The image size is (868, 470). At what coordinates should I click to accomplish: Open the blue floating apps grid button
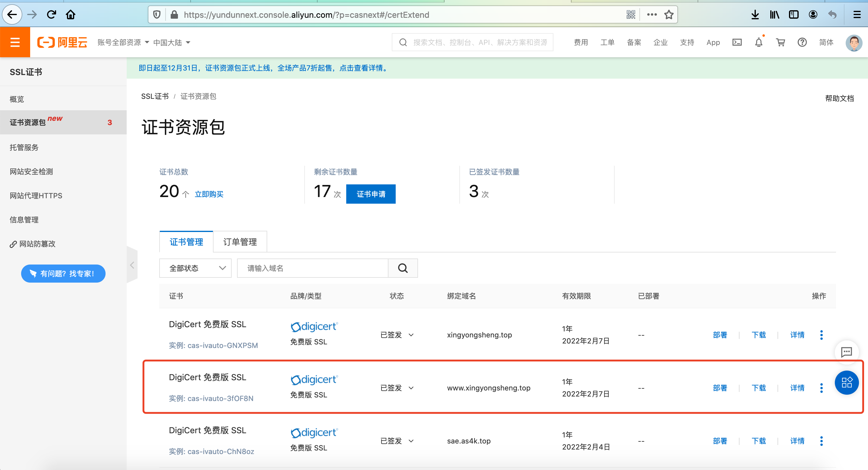click(x=846, y=382)
